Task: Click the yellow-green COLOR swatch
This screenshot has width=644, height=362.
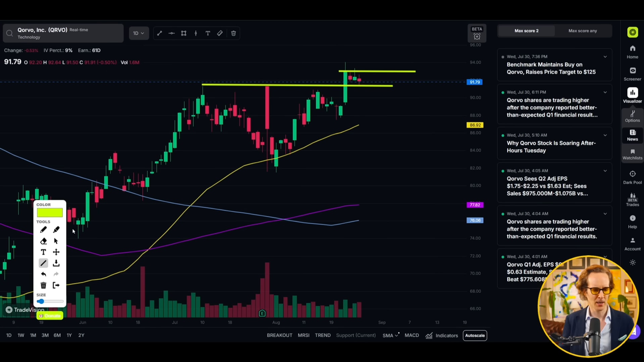Action: click(50, 212)
